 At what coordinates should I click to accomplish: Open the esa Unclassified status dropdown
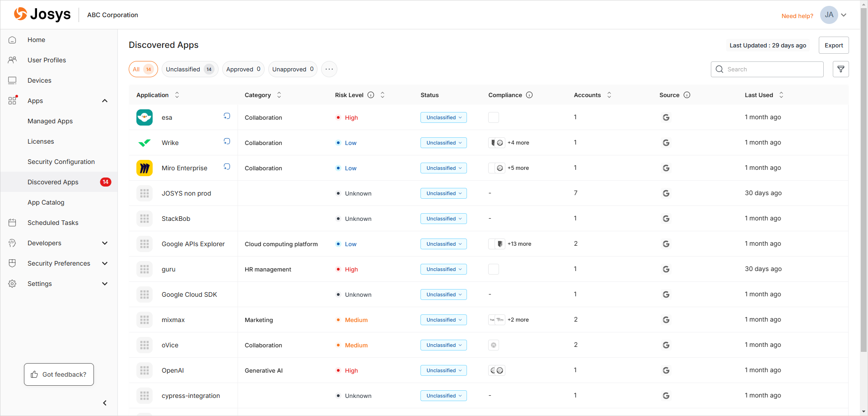(x=443, y=117)
